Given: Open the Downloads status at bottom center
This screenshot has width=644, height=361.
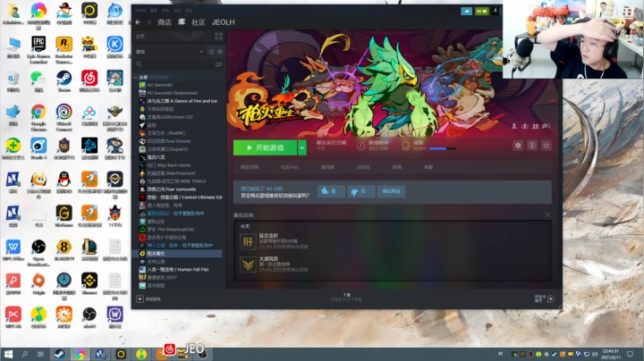Looking at the screenshot, I should tap(347, 297).
